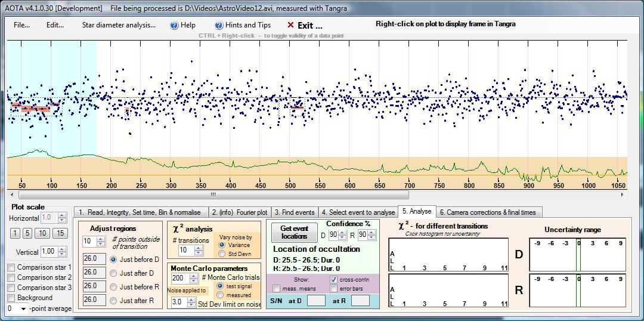This screenshot has width=644, height=321.
Task: Click the scrollbar right arrow under plot
Action: [x=623, y=195]
